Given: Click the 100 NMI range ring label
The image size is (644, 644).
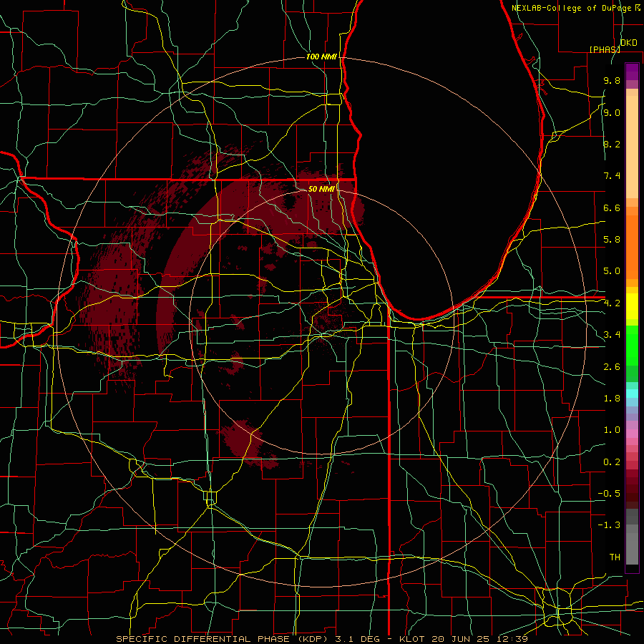Looking at the screenshot, I should pyautogui.click(x=321, y=57).
